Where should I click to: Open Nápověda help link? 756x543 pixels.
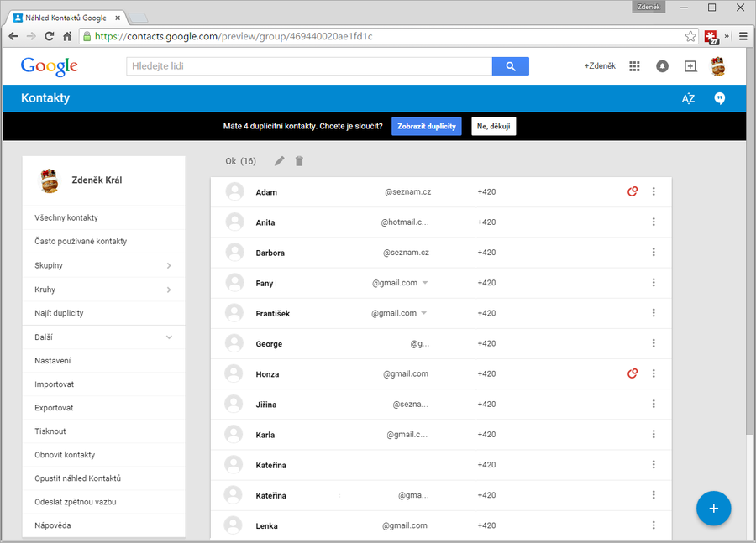coord(103,525)
